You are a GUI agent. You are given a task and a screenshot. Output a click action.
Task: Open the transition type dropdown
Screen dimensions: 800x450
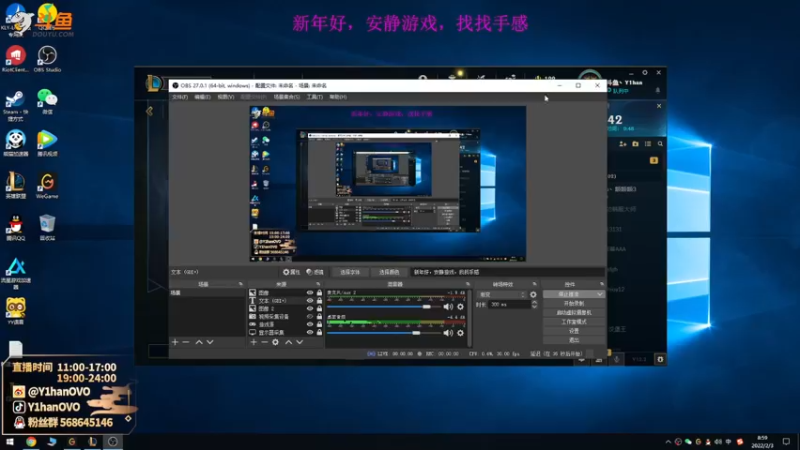click(x=502, y=294)
